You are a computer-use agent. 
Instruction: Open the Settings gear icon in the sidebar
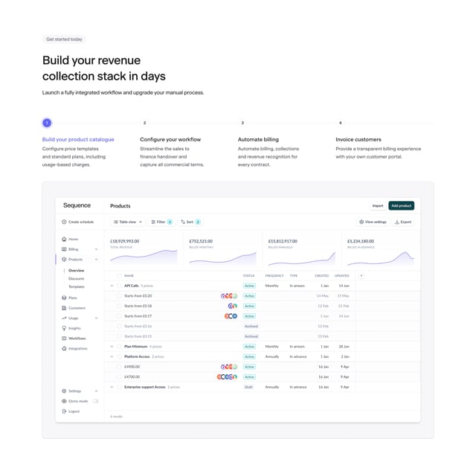[64, 391]
